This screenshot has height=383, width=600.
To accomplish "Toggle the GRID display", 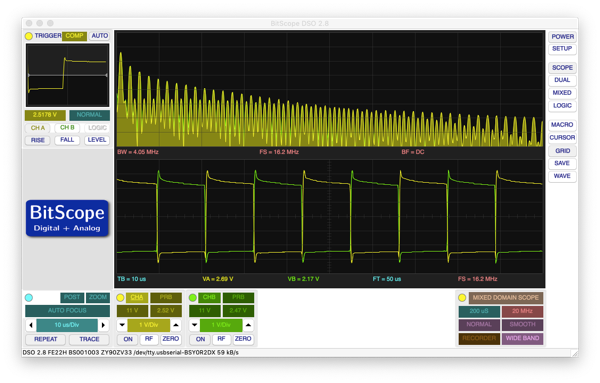I will [562, 151].
